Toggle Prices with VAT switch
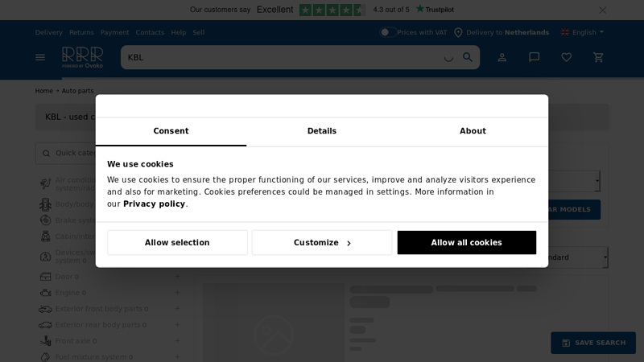Screen dimensions: 644x362 point(387,32)
